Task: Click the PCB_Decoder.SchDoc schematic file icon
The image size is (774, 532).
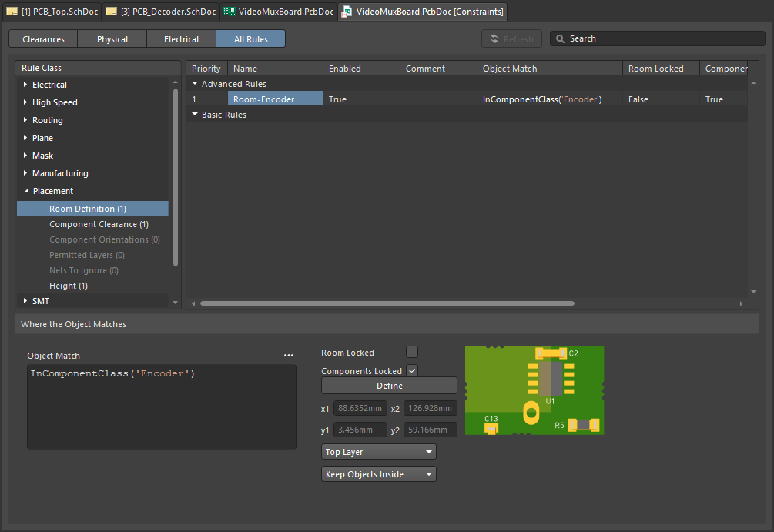Action: click(112, 12)
